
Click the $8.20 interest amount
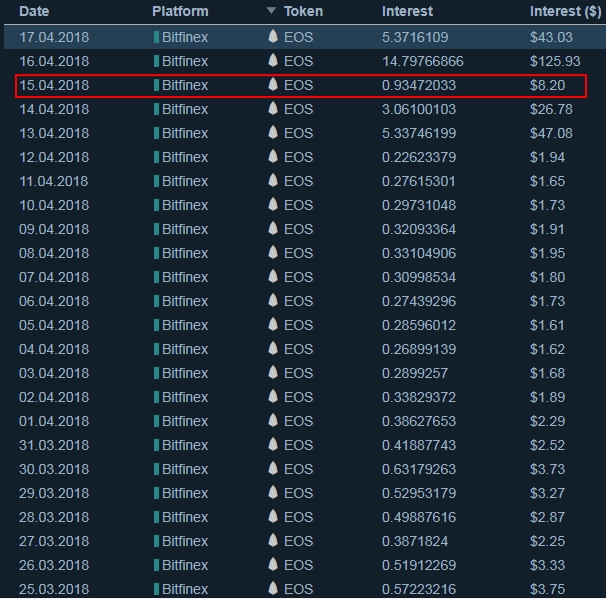click(x=548, y=85)
